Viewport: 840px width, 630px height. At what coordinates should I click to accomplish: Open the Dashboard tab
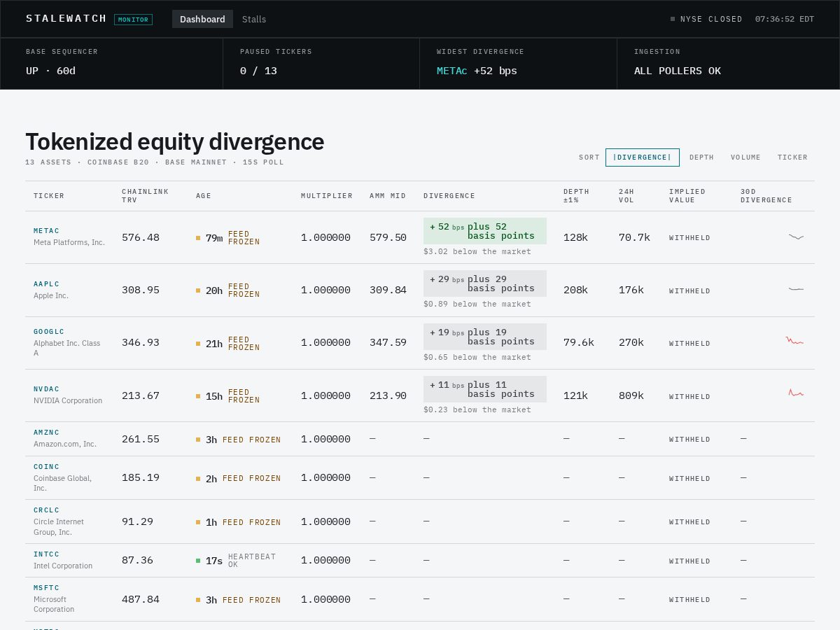tap(202, 19)
